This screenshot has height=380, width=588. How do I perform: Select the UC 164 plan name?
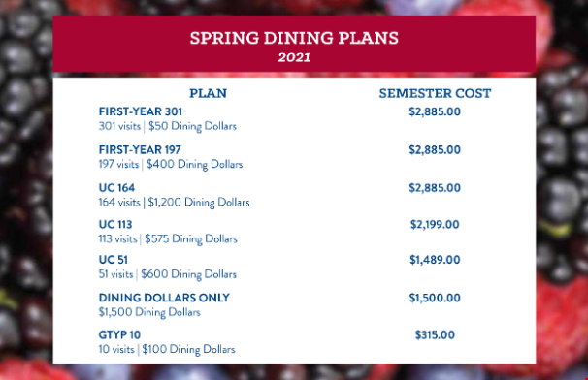[116, 188]
